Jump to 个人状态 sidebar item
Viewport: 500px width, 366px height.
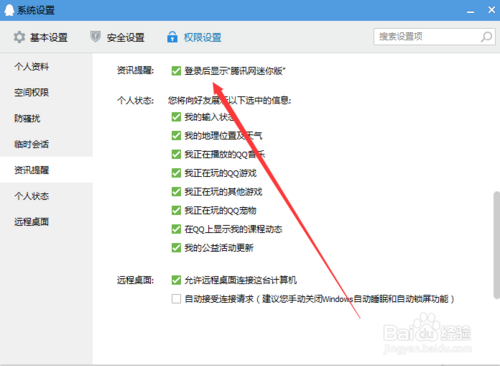46,196
